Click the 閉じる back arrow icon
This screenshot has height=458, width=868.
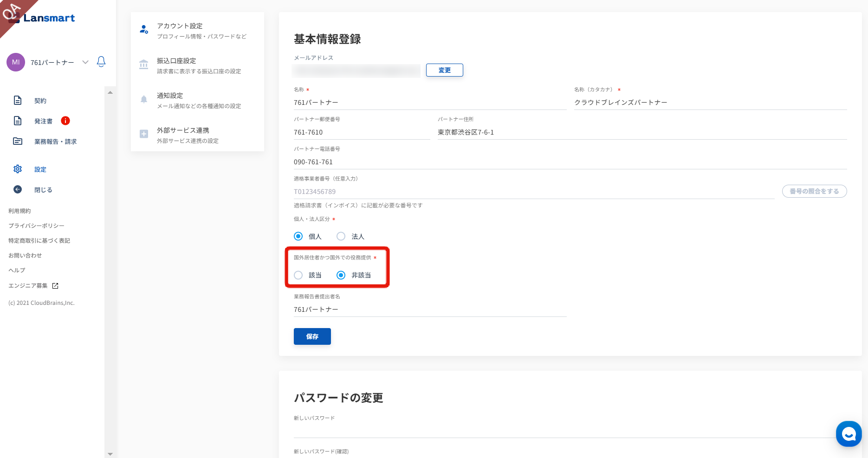pos(18,189)
